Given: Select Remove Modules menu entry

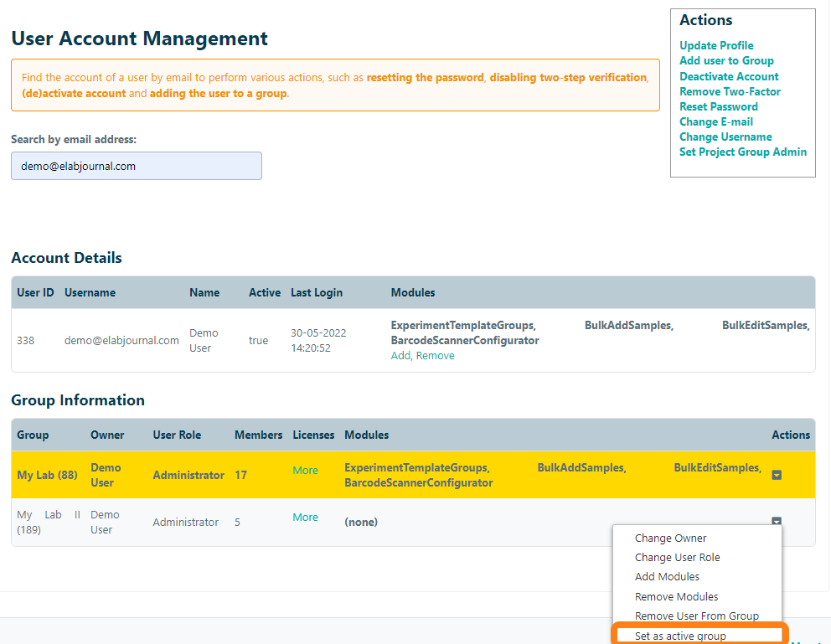Looking at the screenshot, I should click(x=676, y=597).
